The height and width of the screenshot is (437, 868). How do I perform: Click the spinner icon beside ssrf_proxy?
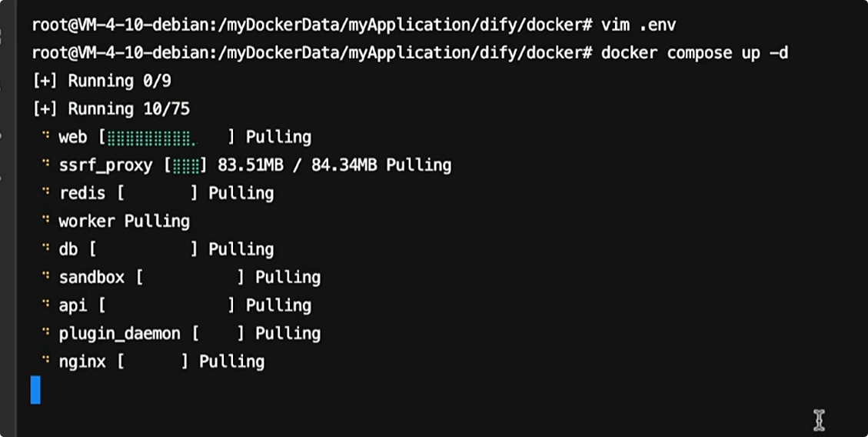coord(46,165)
